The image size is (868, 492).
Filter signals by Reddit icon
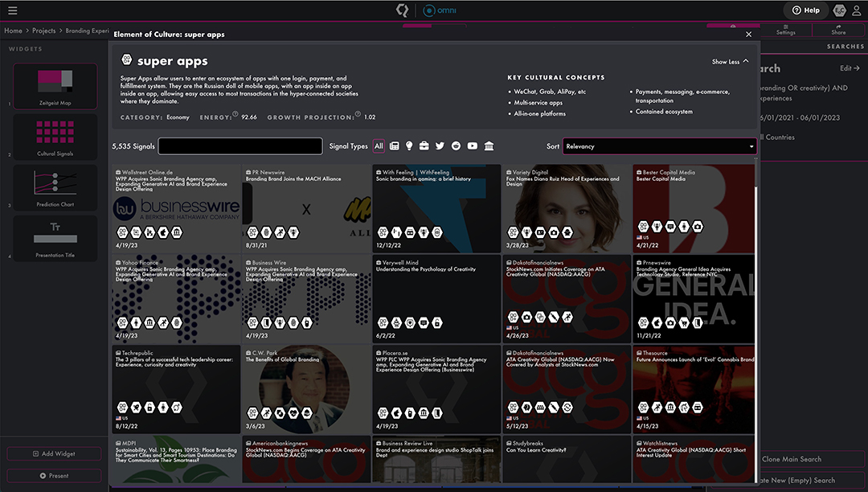(x=457, y=146)
